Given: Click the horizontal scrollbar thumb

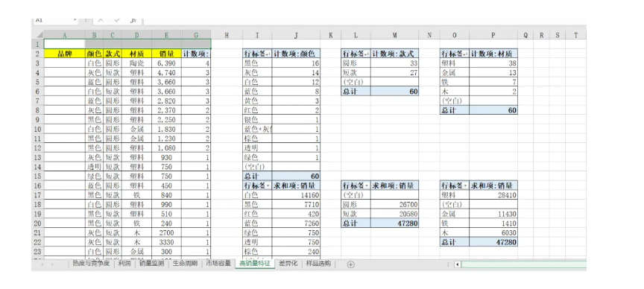Looking at the screenshot, I should 524,264.
